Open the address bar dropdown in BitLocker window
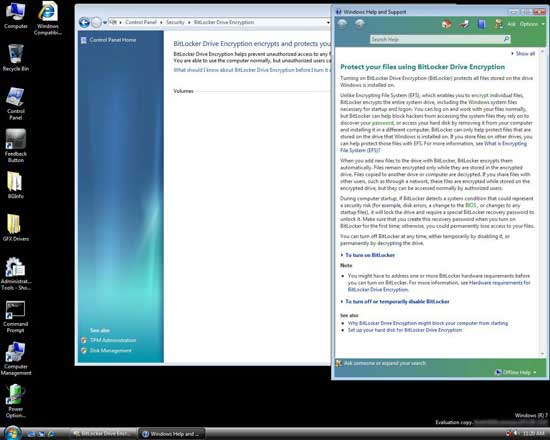Viewport: 550px width, 440px height. (328, 22)
